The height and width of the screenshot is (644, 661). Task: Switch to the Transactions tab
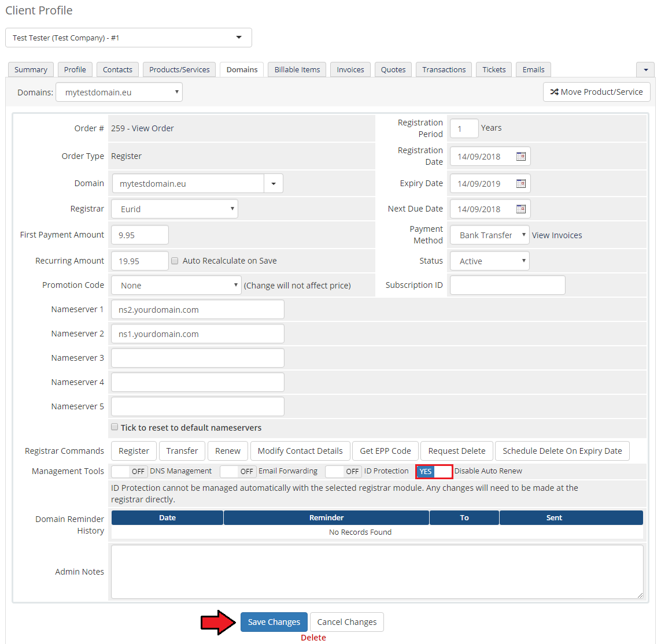pos(444,69)
